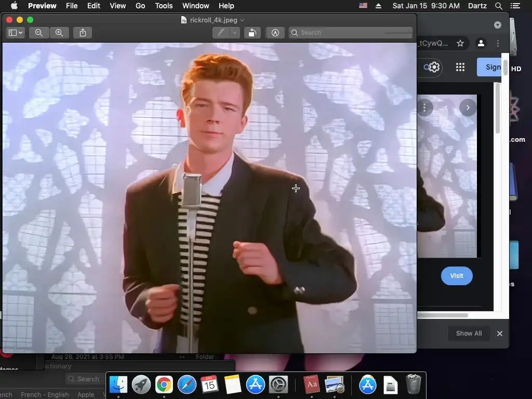Go to next image with right chevron

(468, 108)
